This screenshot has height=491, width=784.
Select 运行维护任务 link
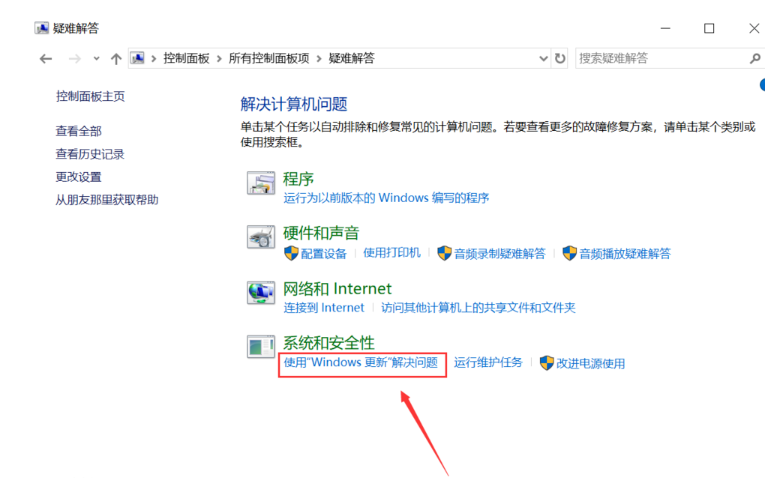[488, 363]
